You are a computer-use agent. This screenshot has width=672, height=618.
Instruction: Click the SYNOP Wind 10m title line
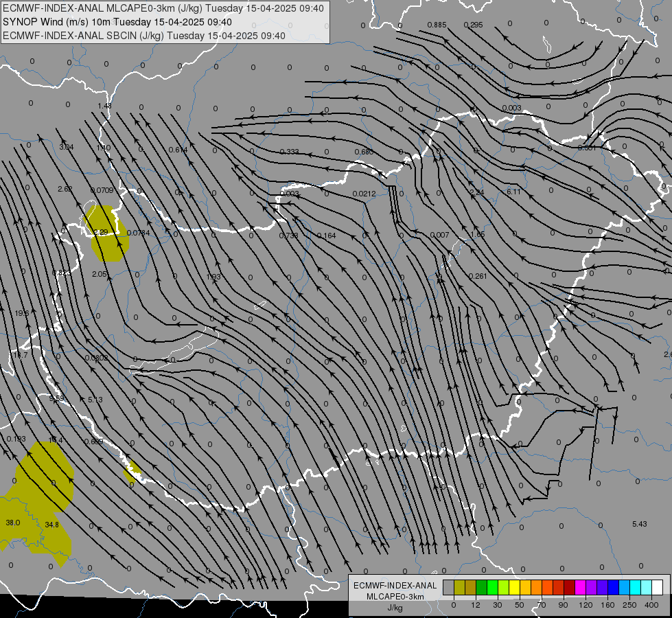(x=117, y=22)
